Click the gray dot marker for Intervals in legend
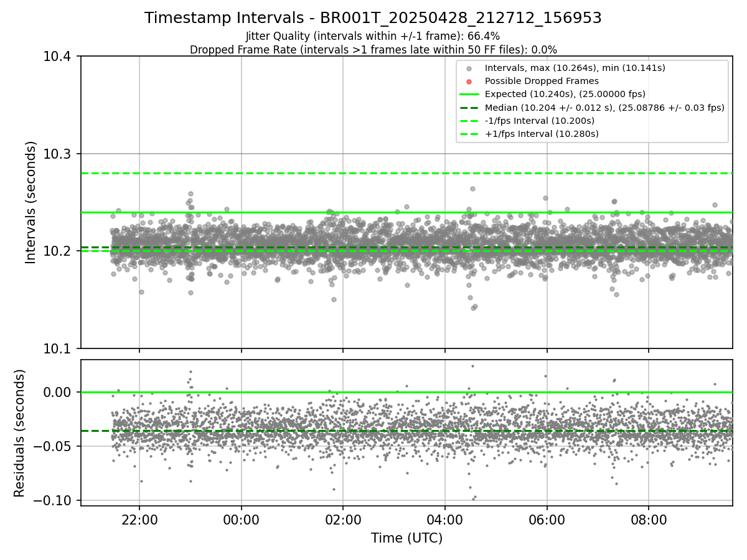Screen dimensions: 747x560 tap(469, 68)
